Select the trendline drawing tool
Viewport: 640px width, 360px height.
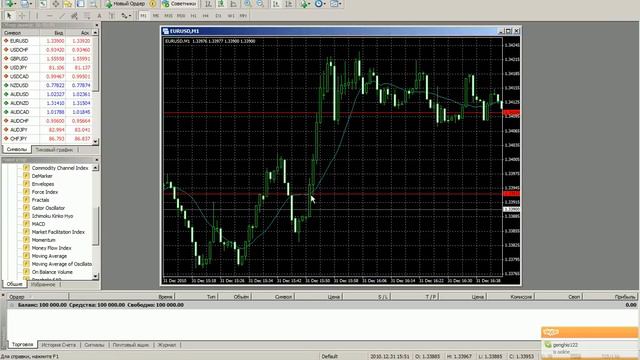(62, 16)
